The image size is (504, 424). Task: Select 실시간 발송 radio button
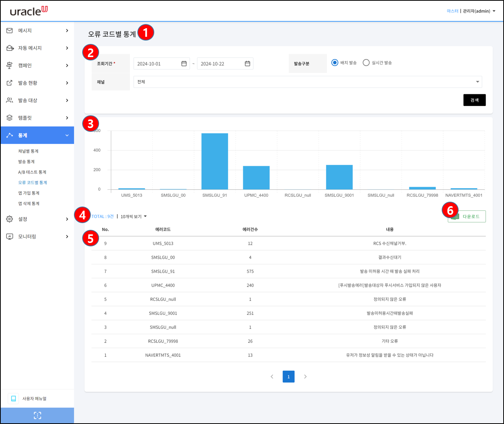(366, 63)
